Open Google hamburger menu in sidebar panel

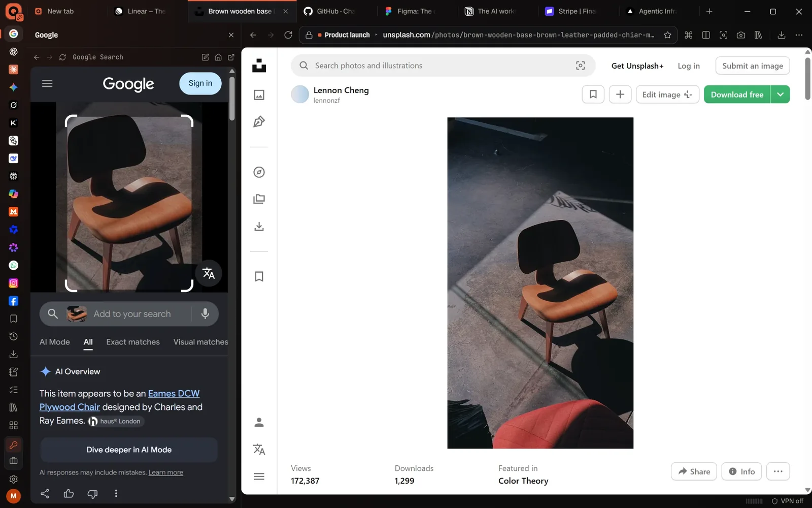pyautogui.click(x=47, y=83)
